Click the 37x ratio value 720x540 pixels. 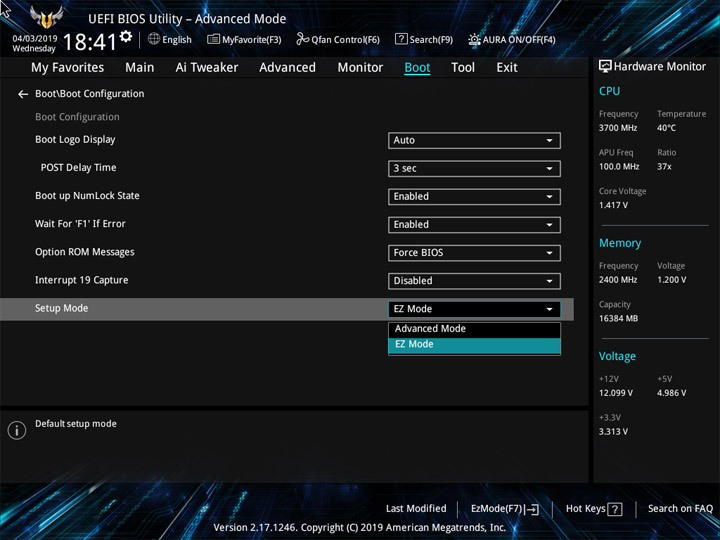664,167
